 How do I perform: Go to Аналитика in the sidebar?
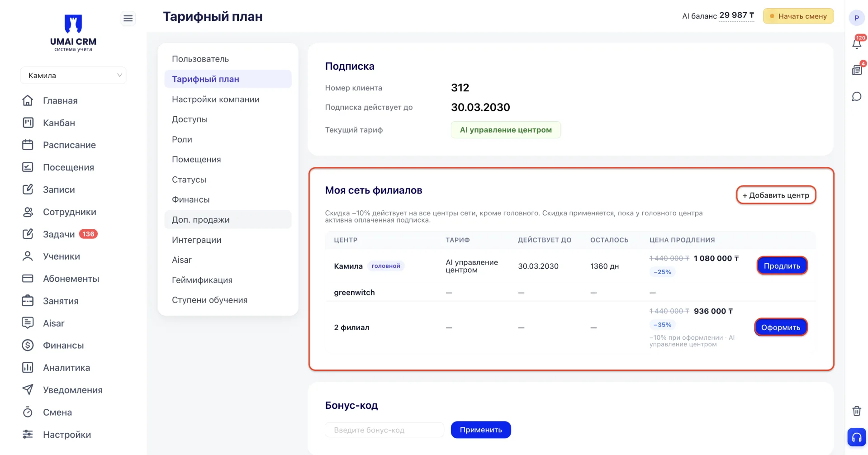(66, 367)
